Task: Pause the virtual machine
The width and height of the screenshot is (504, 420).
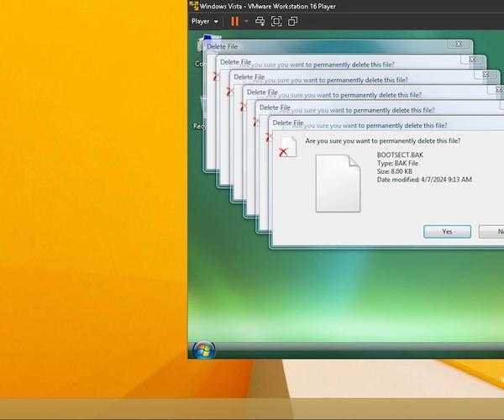Action: (235, 22)
